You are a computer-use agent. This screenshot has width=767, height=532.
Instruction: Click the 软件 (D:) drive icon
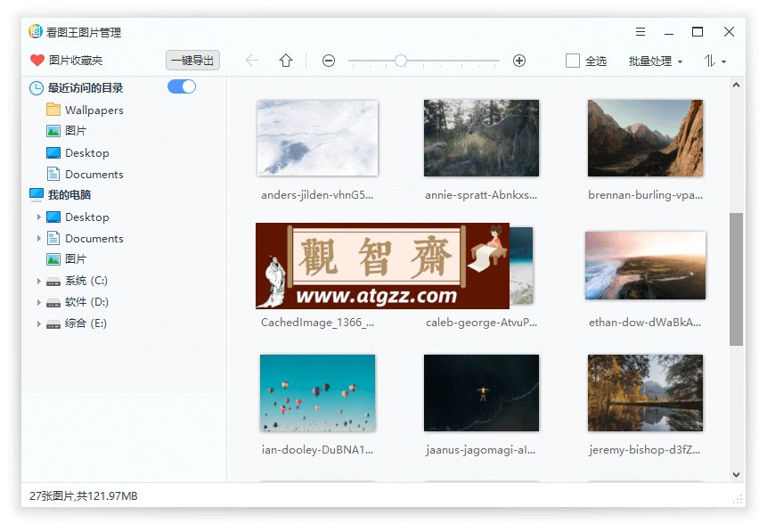click(x=53, y=302)
